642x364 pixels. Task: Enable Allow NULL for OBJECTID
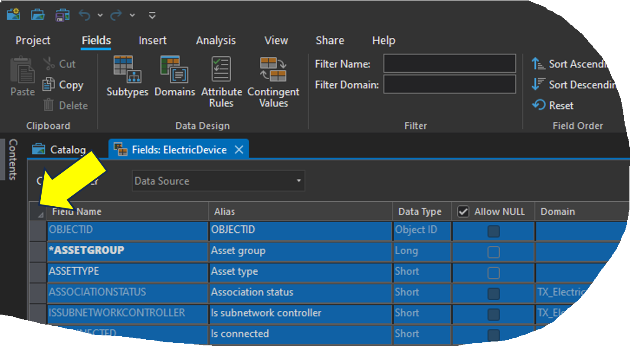coord(493,231)
